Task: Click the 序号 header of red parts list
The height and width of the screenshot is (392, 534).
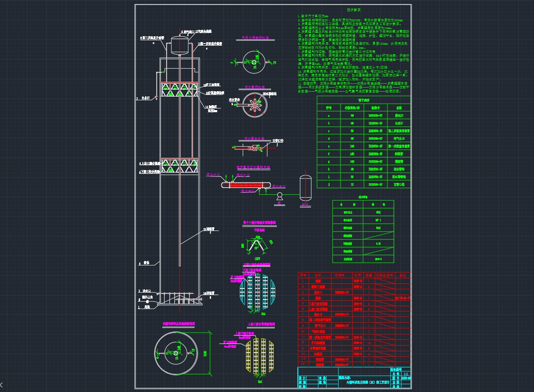Action: (x=303, y=275)
